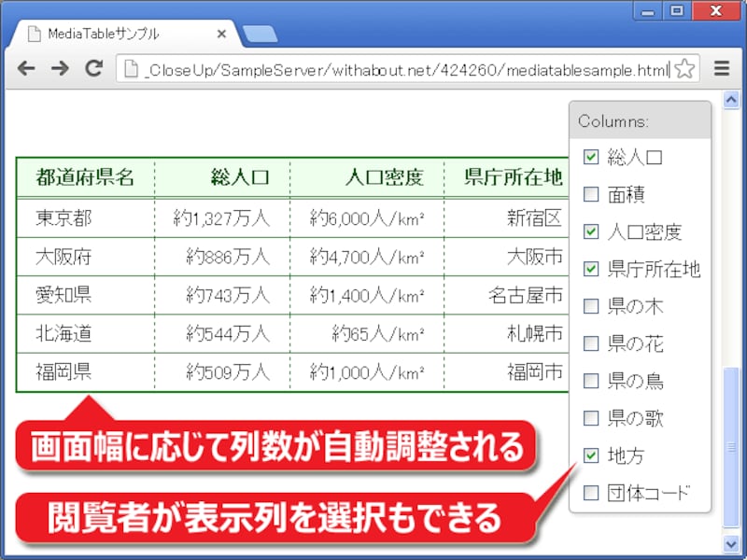Click the 約1,000人/km² density cell
Image resolution: width=747 pixels, height=560 pixels.
[x=367, y=371]
